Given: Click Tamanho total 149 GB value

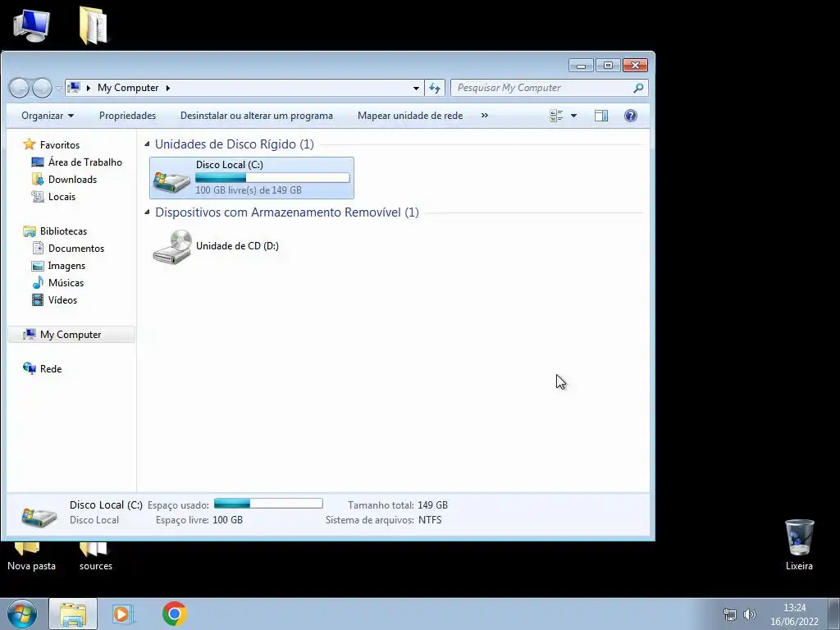Looking at the screenshot, I should pos(432,505).
